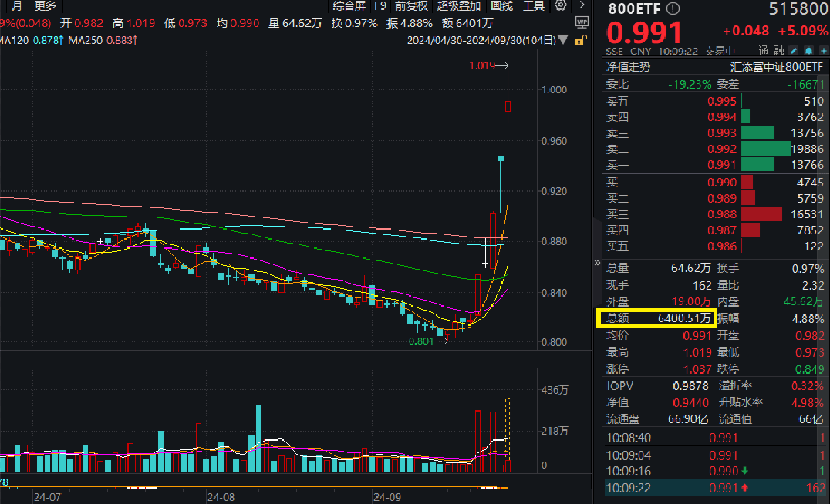Click the WP monitor icon below the toolbar

click(582, 23)
